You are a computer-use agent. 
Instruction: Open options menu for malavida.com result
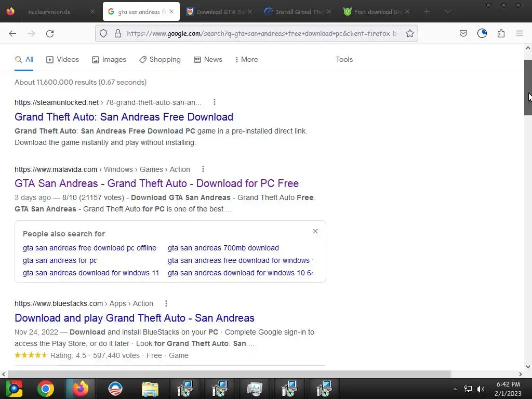[x=203, y=169]
